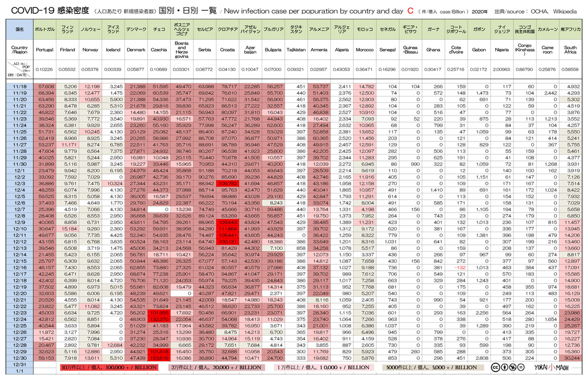This screenshot has height=378, width=588.
Task: Click the Tajikistan column header
Action: [296, 50]
